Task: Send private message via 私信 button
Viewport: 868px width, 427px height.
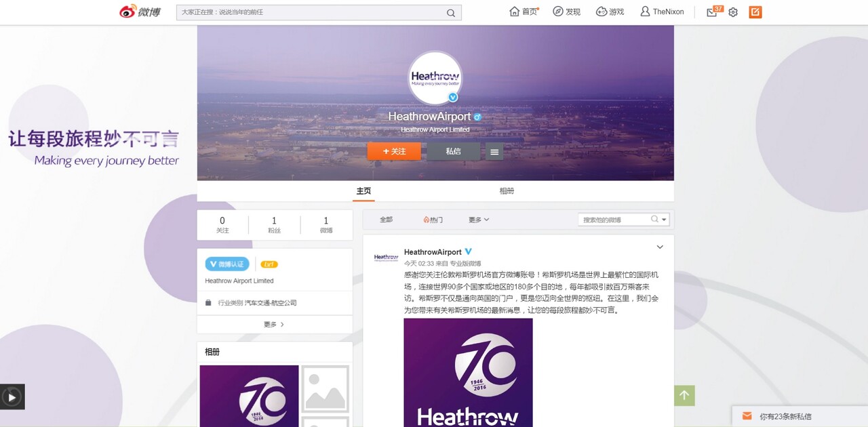Action: pyautogui.click(x=453, y=151)
